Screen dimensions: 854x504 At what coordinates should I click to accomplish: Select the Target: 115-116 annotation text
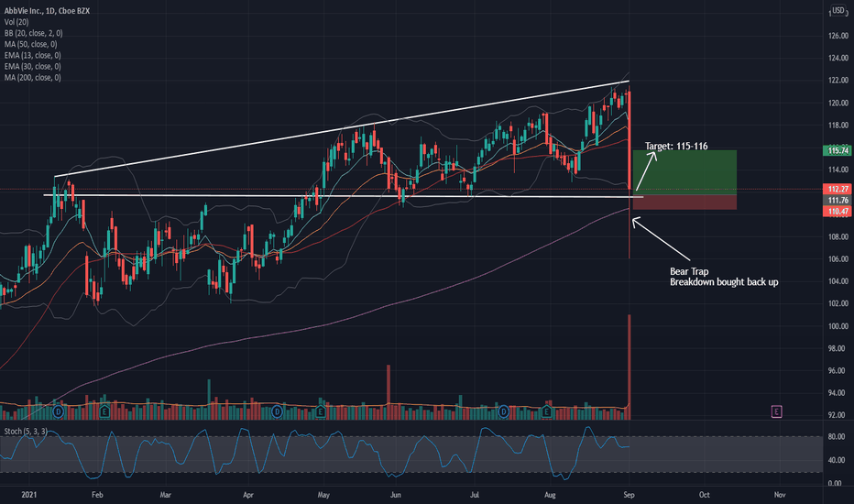pos(676,146)
